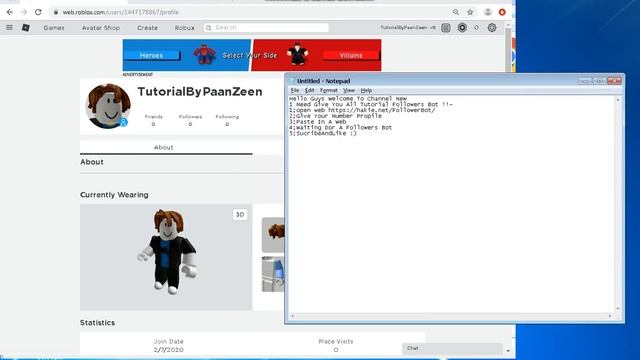Open the Chat panel
640x360 pixels.
tap(452, 348)
